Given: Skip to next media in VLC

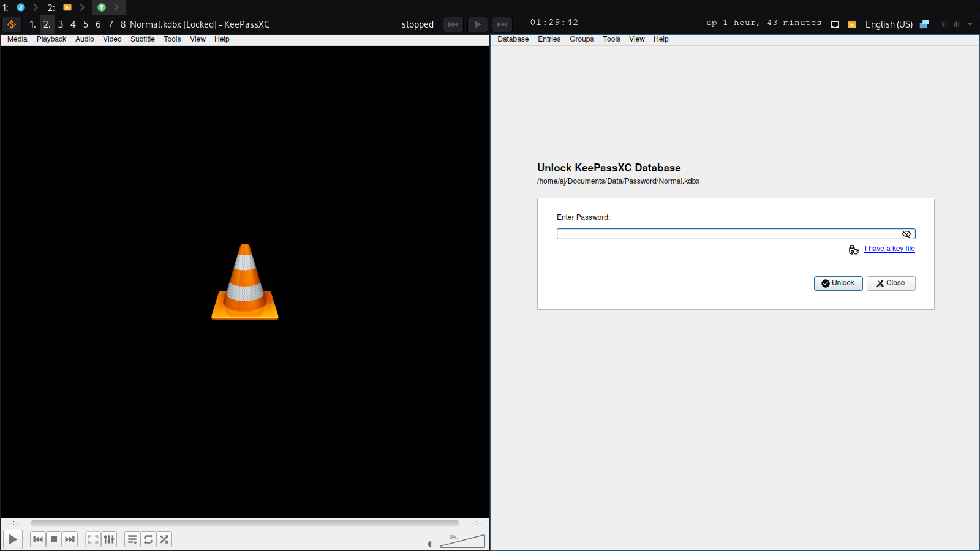Looking at the screenshot, I should pyautogui.click(x=70, y=539).
